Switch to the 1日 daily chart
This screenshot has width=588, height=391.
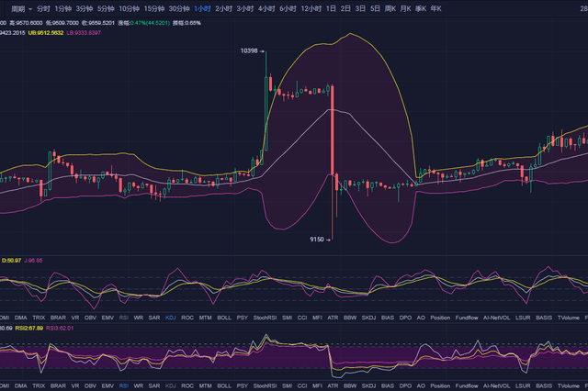[331, 8]
